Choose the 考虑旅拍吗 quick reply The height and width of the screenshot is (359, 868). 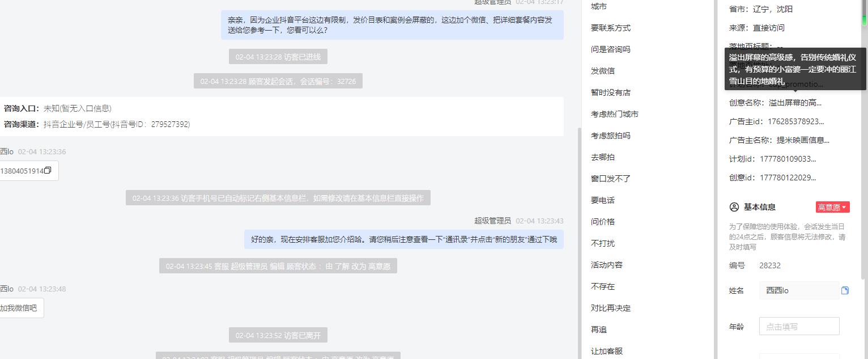[611, 136]
